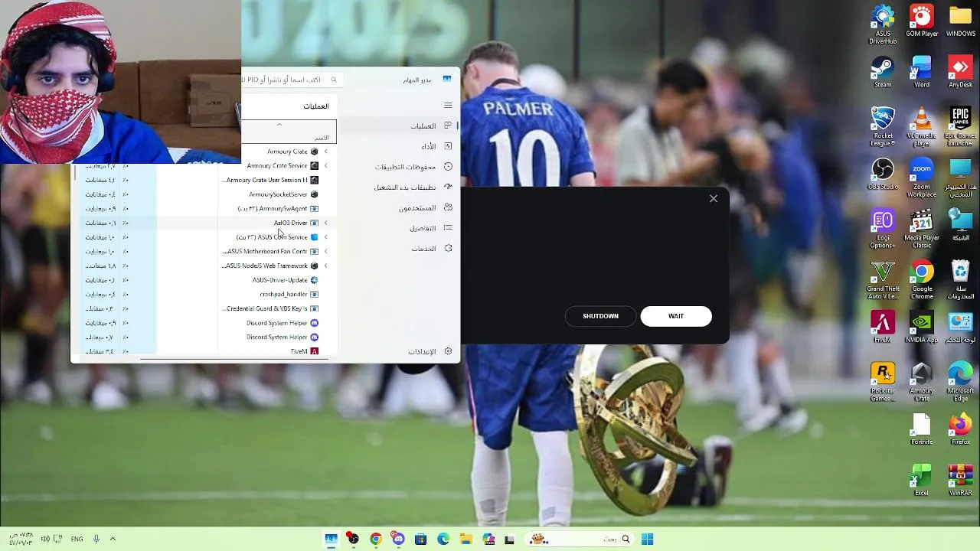Expand ASUS NodeJS Web Framework group

(325, 266)
